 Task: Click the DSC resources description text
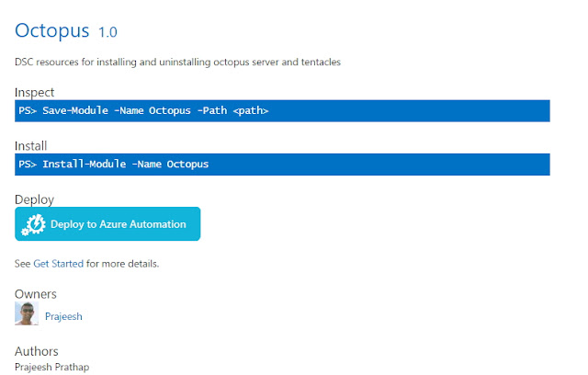177,62
